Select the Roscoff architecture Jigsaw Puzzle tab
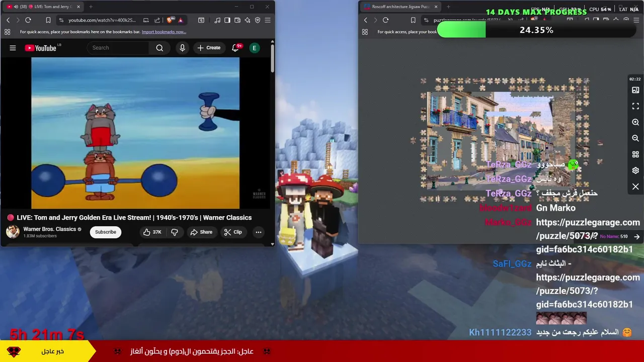Viewport: 644px width, 362px height. pyautogui.click(x=400, y=7)
